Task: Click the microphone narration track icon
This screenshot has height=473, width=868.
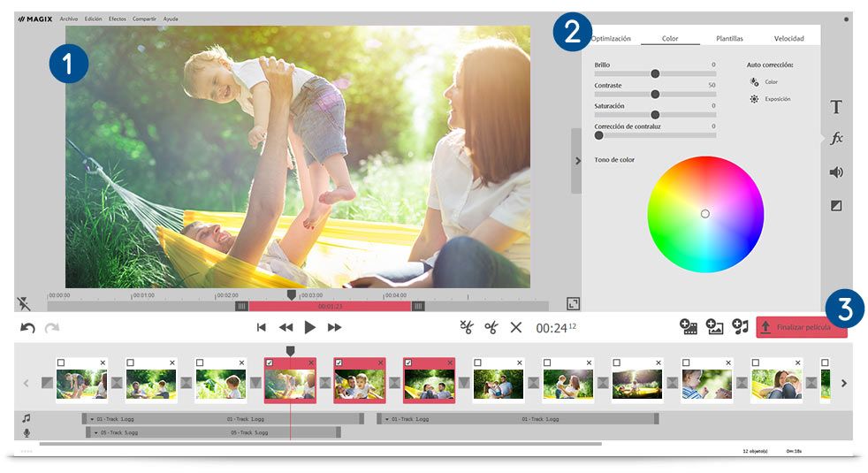Action: click(x=26, y=432)
